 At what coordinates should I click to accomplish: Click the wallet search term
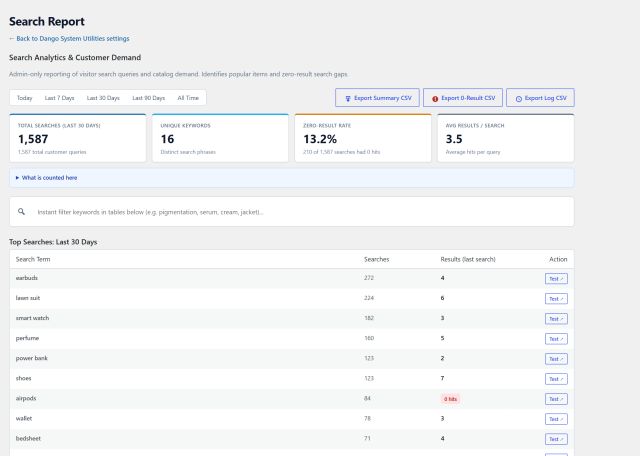pyautogui.click(x=24, y=418)
